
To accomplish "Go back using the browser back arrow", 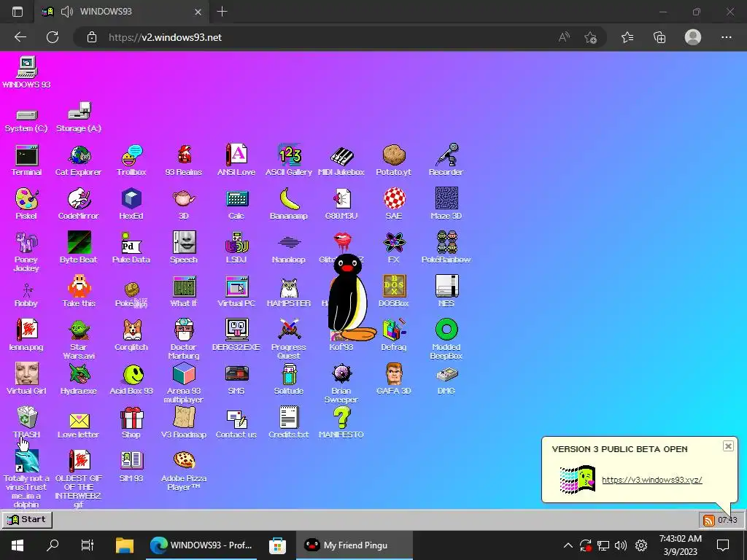I will [20, 37].
